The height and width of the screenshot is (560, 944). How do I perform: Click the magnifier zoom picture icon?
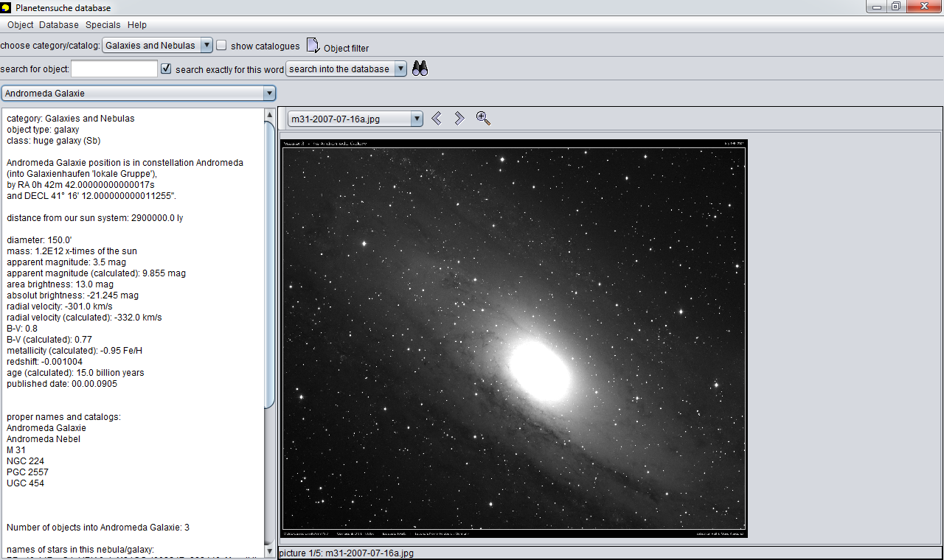483,118
